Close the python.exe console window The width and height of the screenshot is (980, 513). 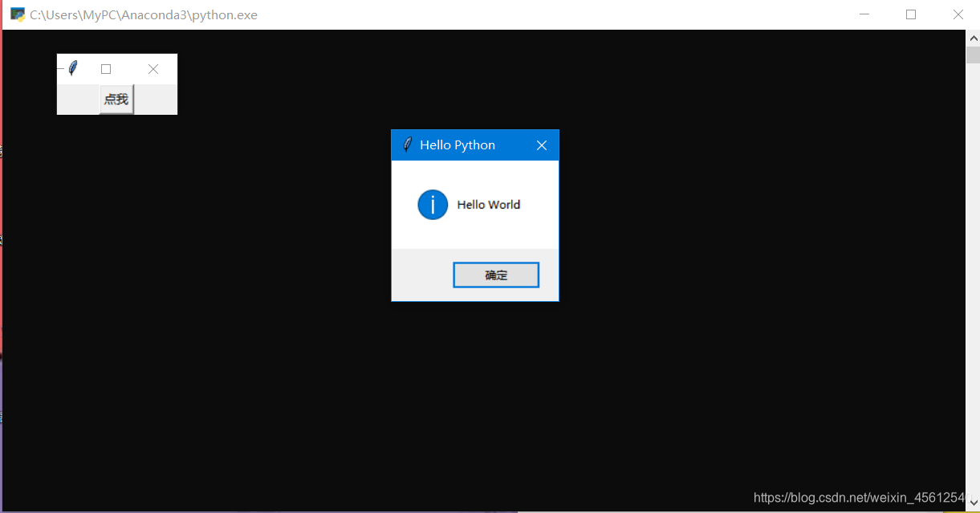pyautogui.click(x=958, y=14)
